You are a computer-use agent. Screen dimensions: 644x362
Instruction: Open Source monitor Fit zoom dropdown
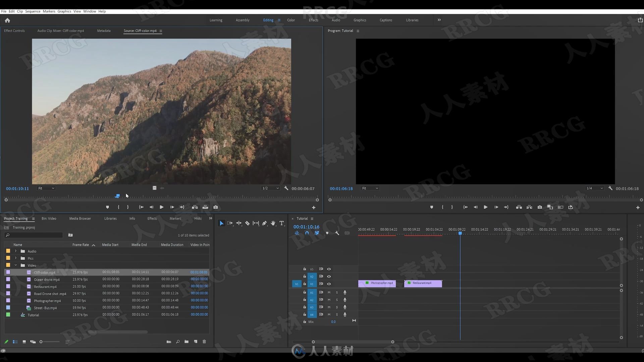(x=46, y=188)
